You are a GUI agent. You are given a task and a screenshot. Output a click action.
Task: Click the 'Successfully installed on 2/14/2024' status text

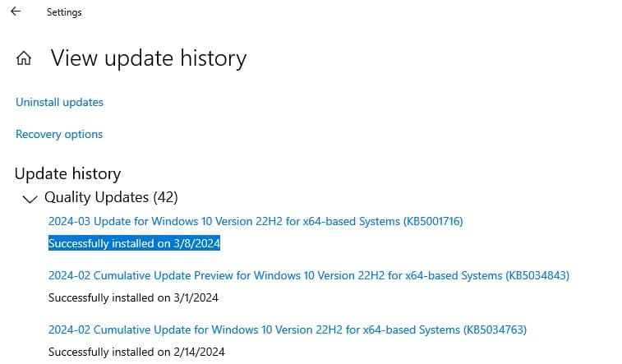point(136,352)
